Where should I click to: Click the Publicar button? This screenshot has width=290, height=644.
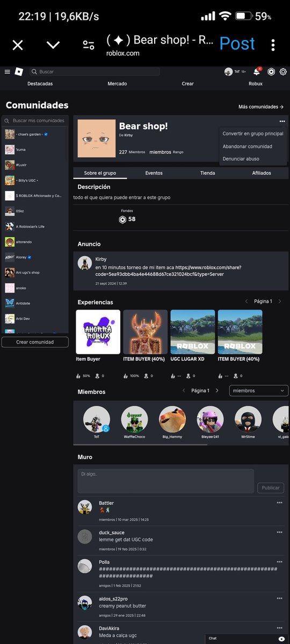271,488
